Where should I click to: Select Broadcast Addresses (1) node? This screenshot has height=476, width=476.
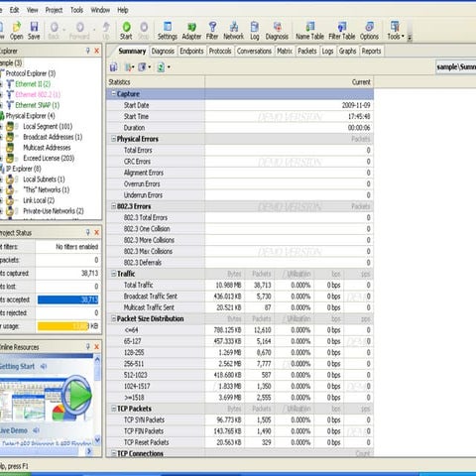[x=53, y=137]
